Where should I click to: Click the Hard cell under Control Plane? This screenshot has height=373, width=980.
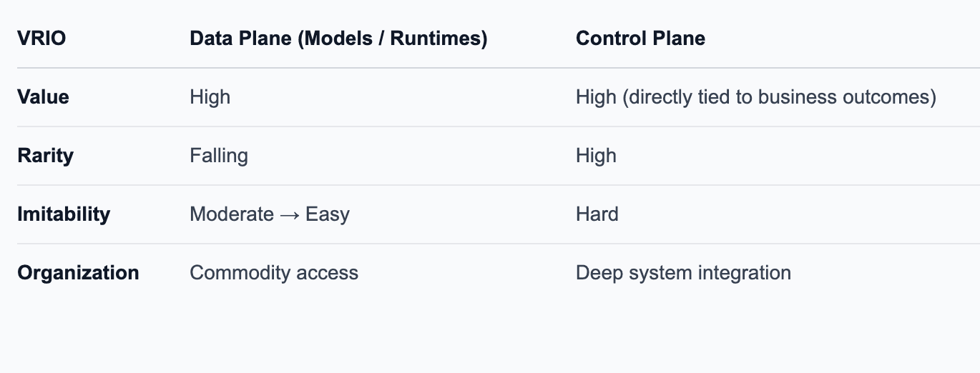[x=597, y=214]
